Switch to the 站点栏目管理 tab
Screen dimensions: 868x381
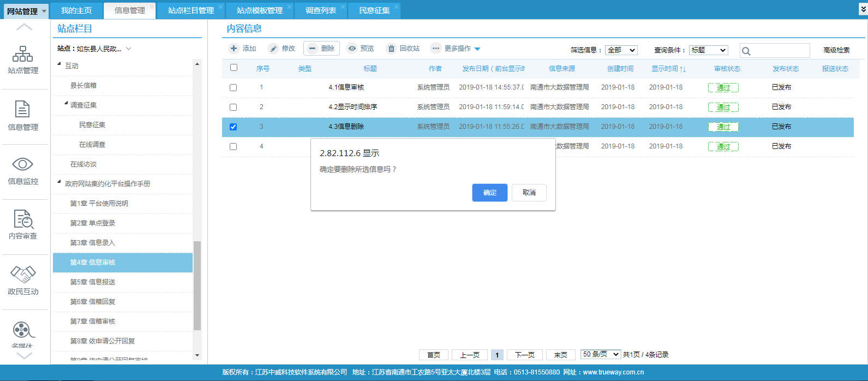(191, 10)
